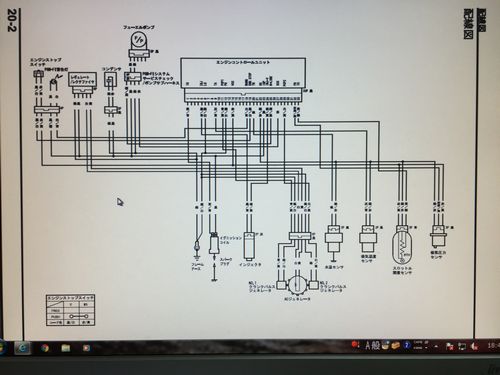
Task: Click the throttle sensor resistor symbol
Action: pyautogui.click(x=403, y=248)
